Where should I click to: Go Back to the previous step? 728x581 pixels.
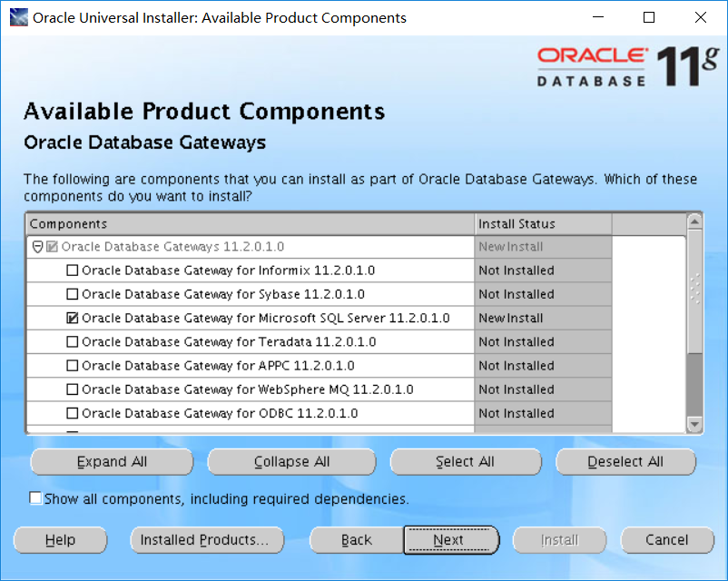click(x=357, y=539)
